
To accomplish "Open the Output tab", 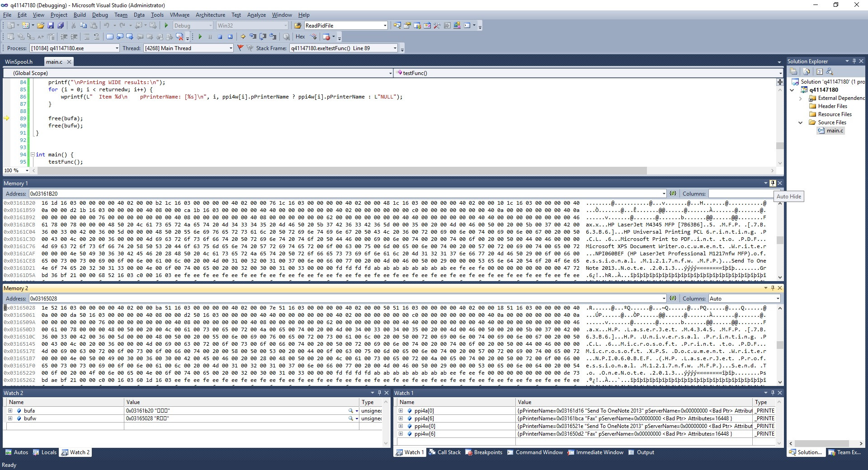I will tap(641, 452).
